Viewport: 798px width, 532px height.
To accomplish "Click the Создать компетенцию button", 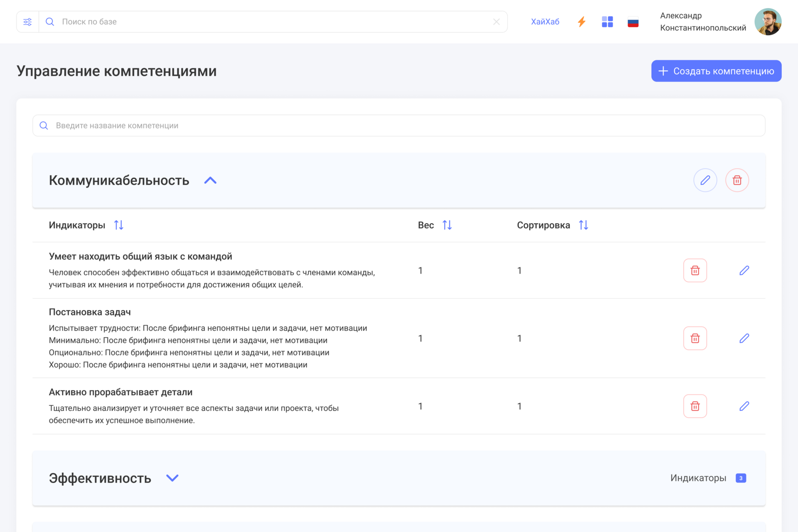I will click(716, 71).
